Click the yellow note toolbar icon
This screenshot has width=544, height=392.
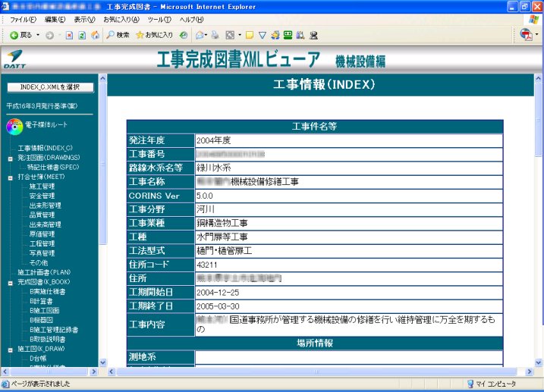tap(250, 35)
